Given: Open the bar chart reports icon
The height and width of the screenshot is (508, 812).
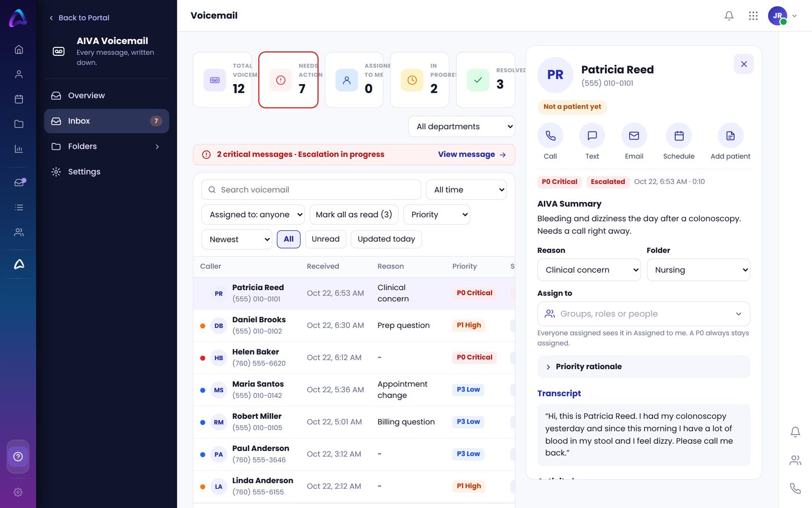Looking at the screenshot, I should point(19,149).
